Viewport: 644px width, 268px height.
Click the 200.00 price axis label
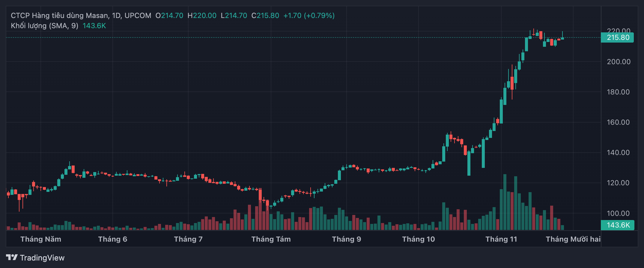(x=619, y=62)
